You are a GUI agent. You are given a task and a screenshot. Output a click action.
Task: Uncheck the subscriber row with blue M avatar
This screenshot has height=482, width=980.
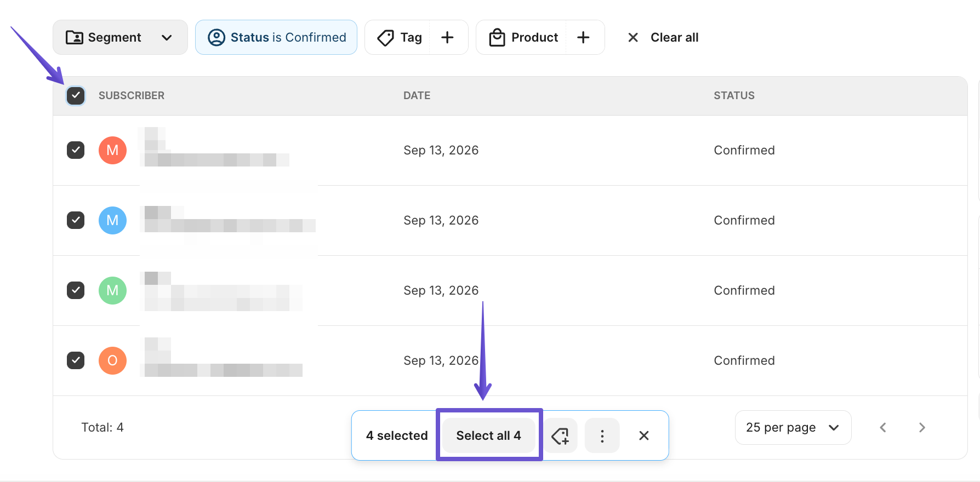(76, 220)
